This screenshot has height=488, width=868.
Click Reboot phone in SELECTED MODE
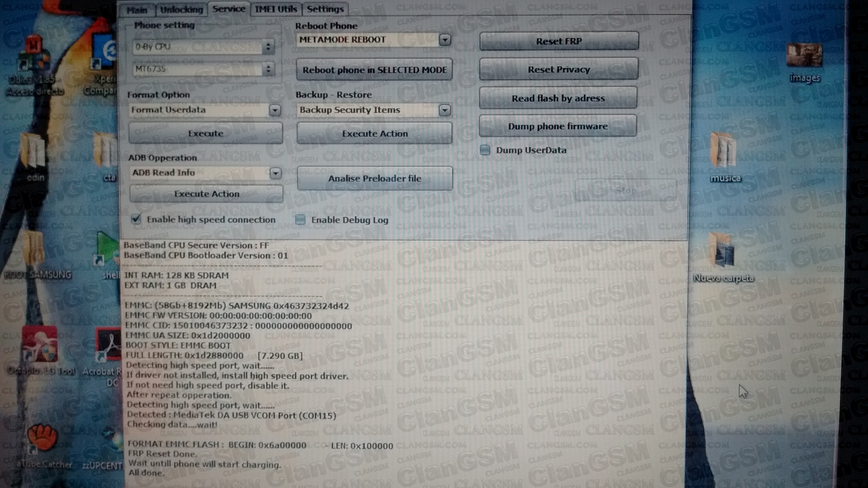374,70
